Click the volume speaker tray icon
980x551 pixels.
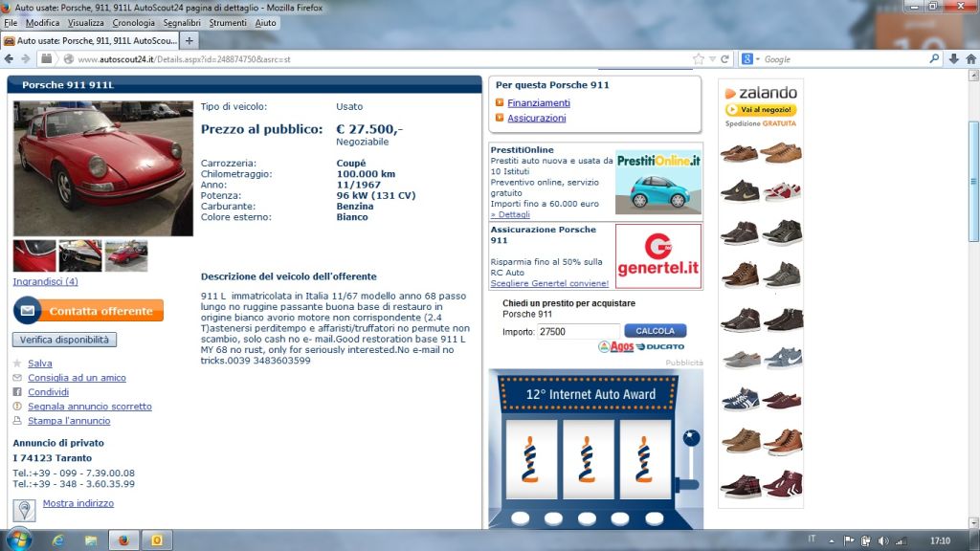click(883, 540)
